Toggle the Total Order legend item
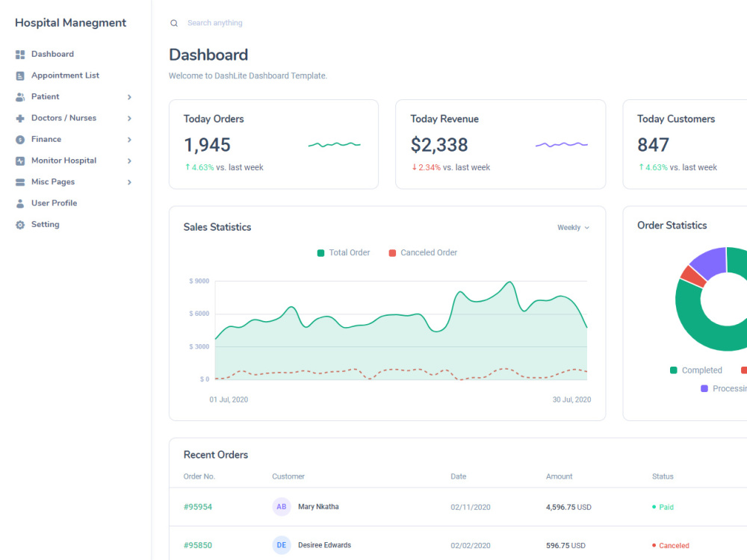 tap(343, 252)
